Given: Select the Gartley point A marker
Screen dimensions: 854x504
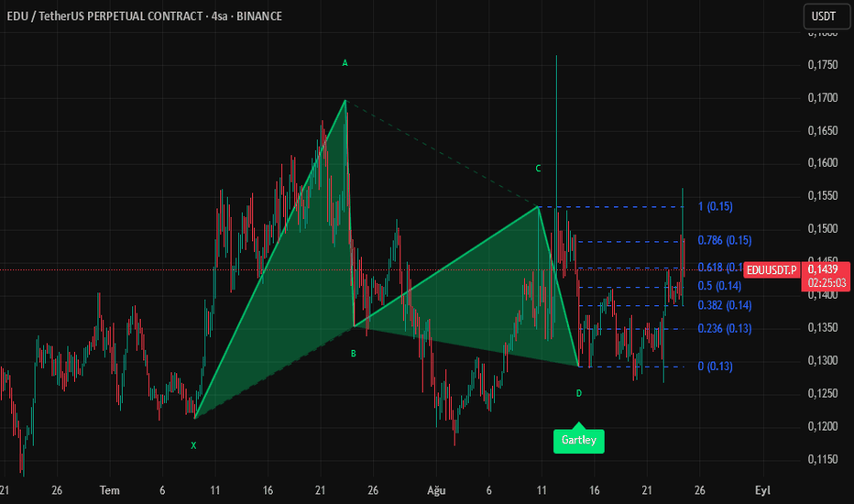Looking at the screenshot, I should pyautogui.click(x=345, y=63).
